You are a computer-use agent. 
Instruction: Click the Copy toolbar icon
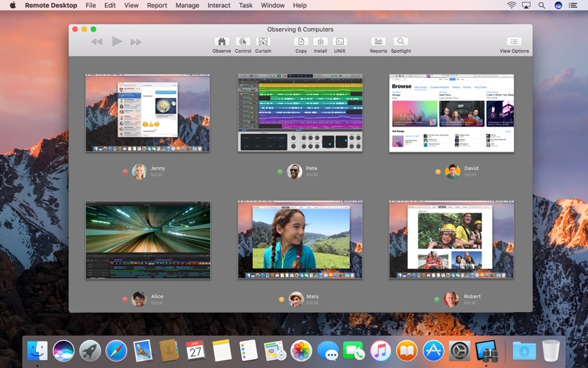point(301,42)
